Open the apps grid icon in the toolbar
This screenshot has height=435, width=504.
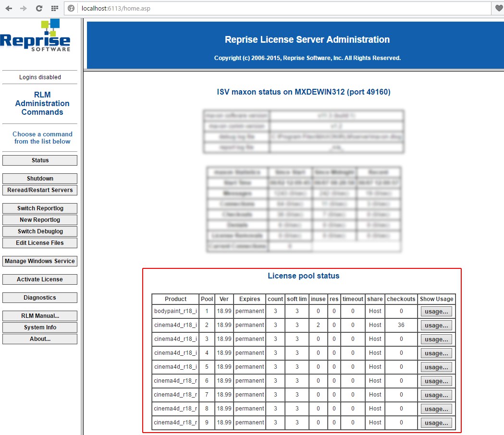(x=54, y=9)
